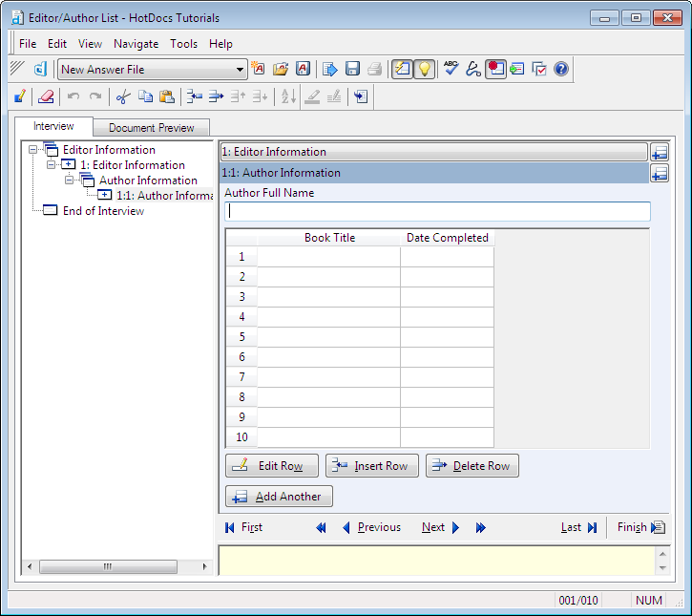
Task: Click the New Answers toolbar icon
Action: point(258,69)
